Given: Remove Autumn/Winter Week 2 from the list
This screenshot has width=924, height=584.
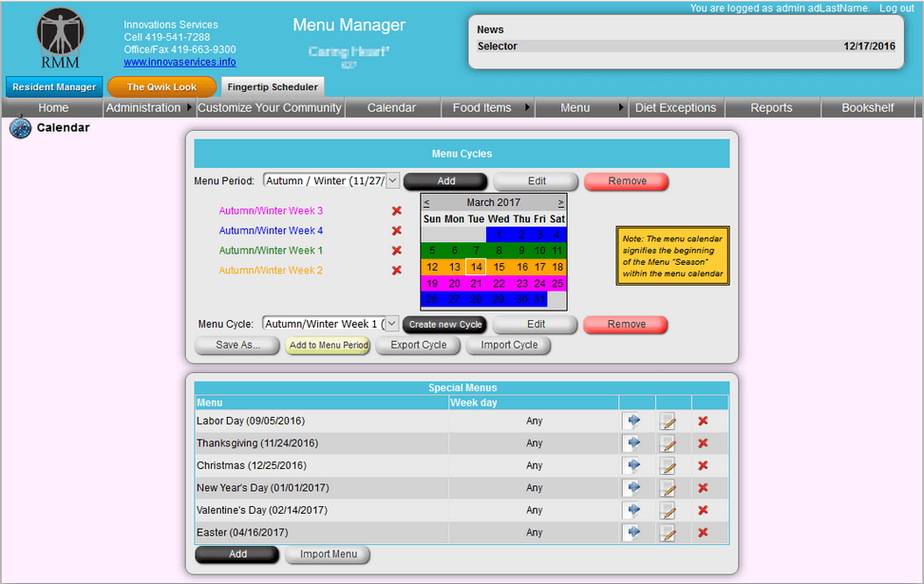Looking at the screenshot, I should (x=396, y=272).
